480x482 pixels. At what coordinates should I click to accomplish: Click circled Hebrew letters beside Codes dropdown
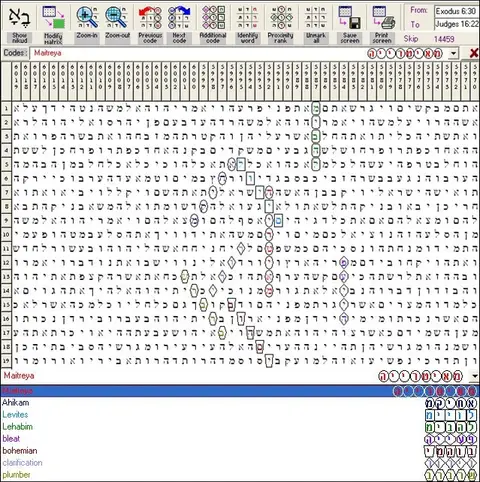click(x=405, y=53)
